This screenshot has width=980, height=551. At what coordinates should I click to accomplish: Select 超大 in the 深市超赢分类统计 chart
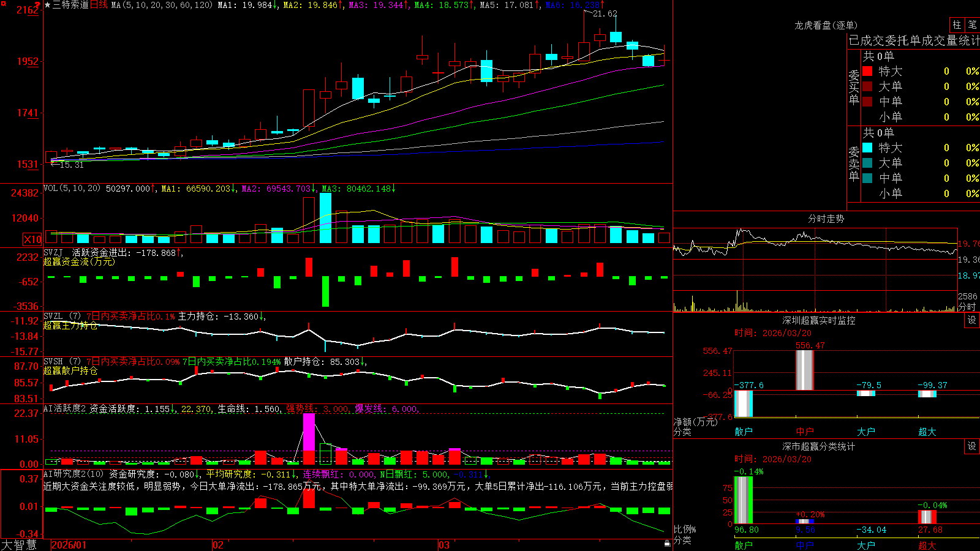927,545
